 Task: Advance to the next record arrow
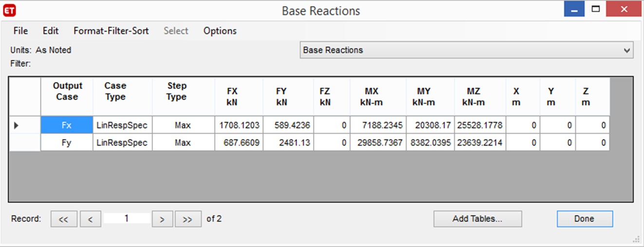click(x=162, y=219)
